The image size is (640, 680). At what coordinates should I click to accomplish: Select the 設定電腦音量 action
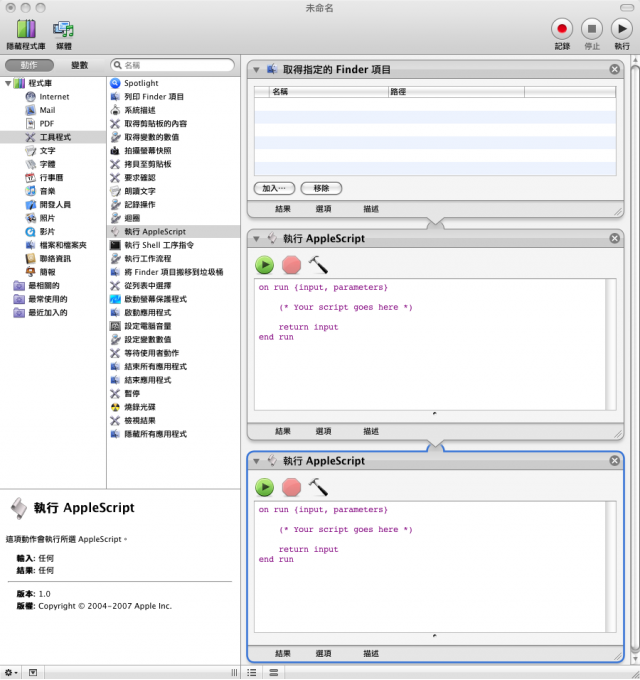click(173, 326)
